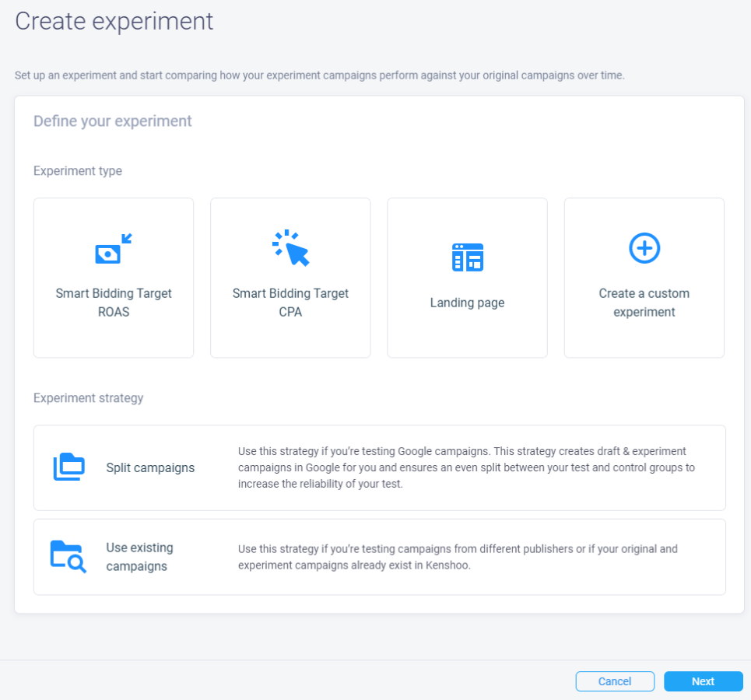
Task: Click the Use existing campaigns folder-search icon
Action: point(68,556)
